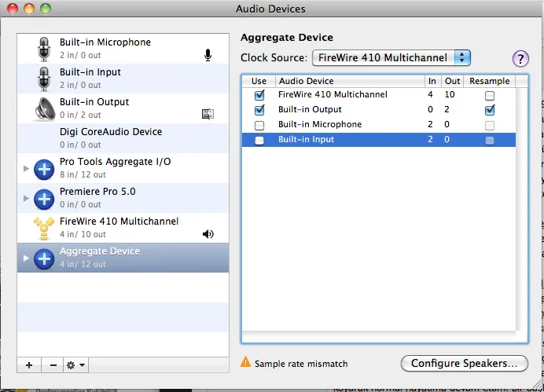Click the Premiere Pro 5.0 plus icon
544x392 pixels.
pyautogui.click(x=44, y=199)
